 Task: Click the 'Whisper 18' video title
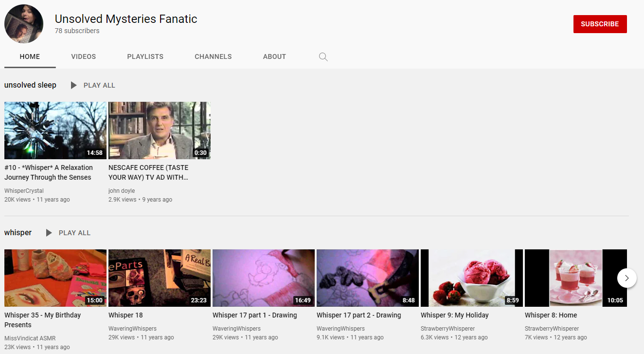tap(125, 315)
